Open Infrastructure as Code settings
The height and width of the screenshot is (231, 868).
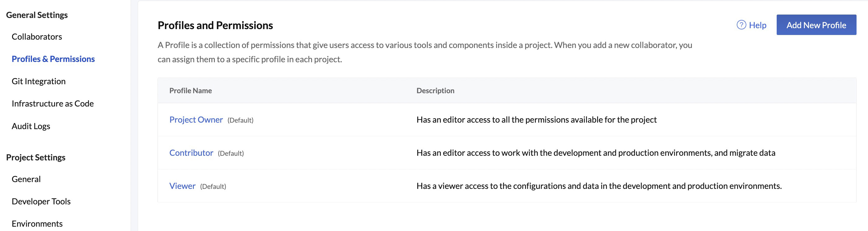[x=53, y=103]
